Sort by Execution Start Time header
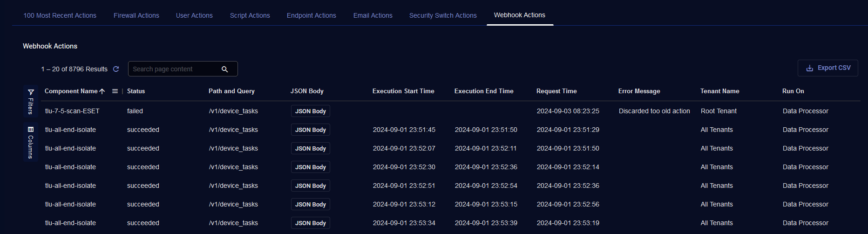 (403, 91)
